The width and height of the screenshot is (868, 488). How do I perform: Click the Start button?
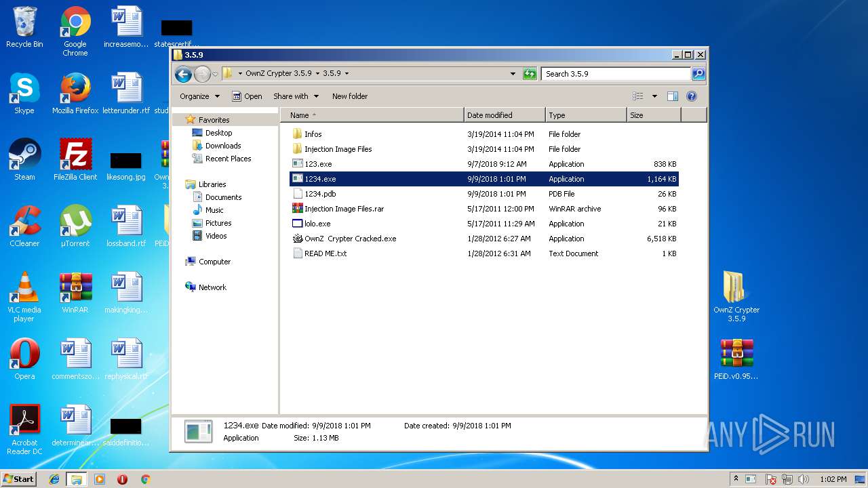click(x=19, y=479)
